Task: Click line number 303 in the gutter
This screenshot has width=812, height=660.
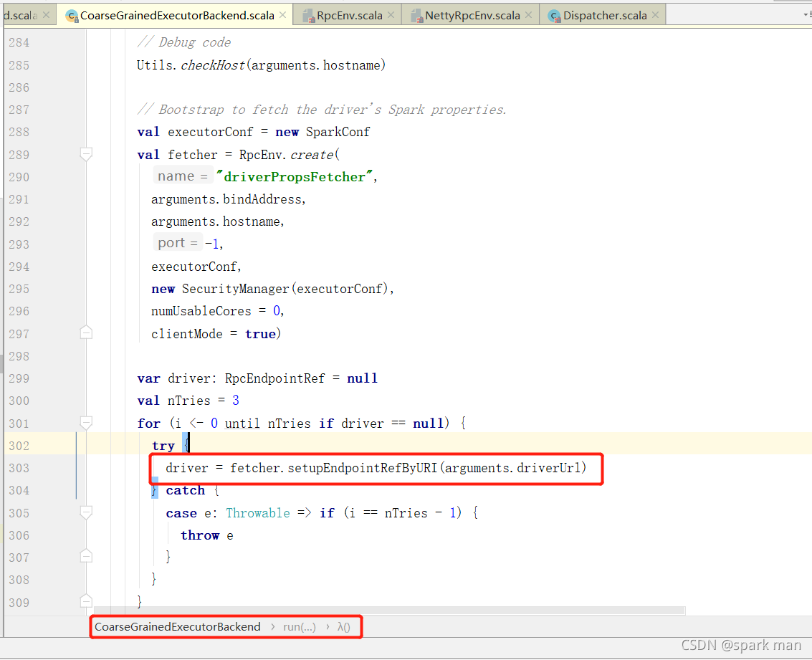Action: [x=19, y=468]
